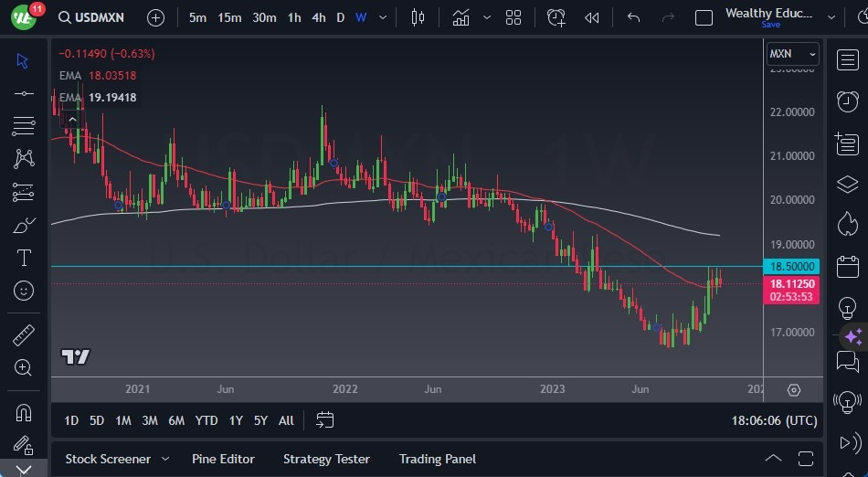Image resolution: width=868 pixels, height=477 pixels.
Task: Create an alert with the alarm clock icon
Action: point(556,17)
